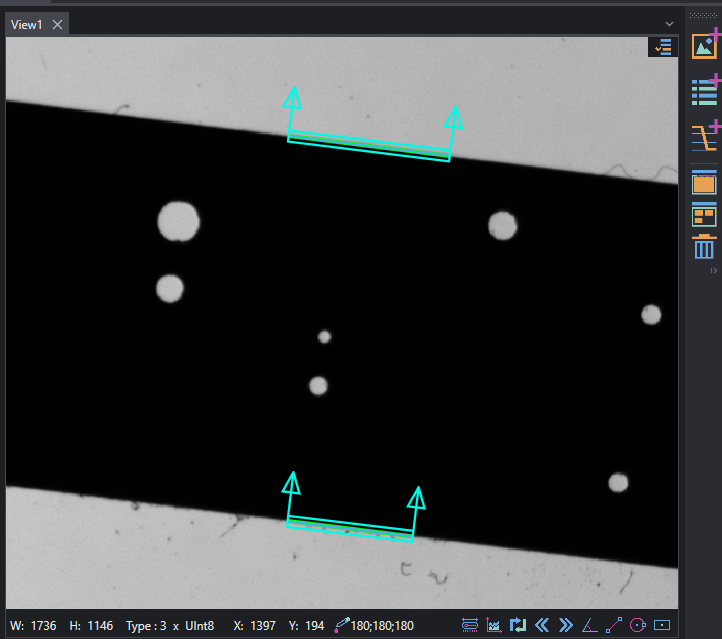Image resolution: width=722 pixels, height=639 pixels.
Task: Click the add profile view icon
Action: point(705,137)
